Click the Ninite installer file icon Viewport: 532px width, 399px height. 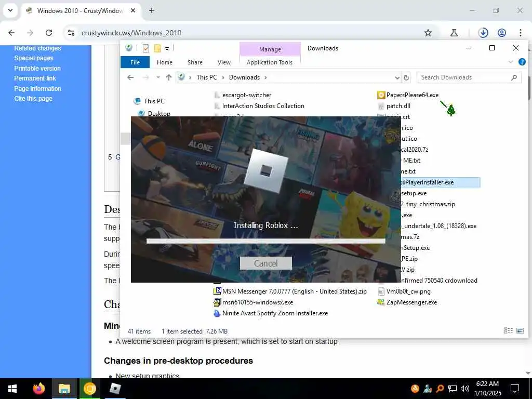pos(217,313)
